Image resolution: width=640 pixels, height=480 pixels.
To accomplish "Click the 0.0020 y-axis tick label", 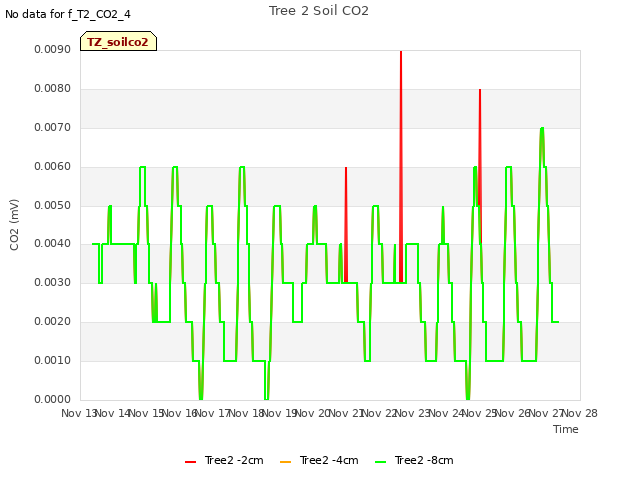I will (x=53, y=322).
